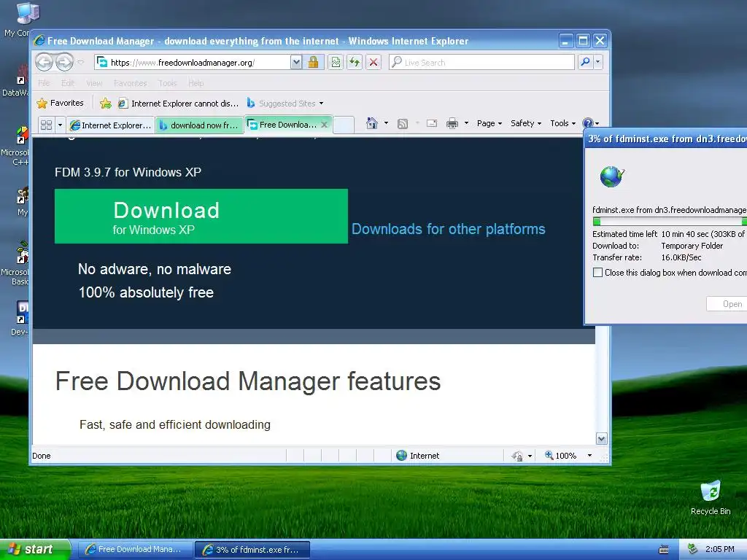
Task: Expand the Home button dropdown arrow
Action: pos(386,123)
